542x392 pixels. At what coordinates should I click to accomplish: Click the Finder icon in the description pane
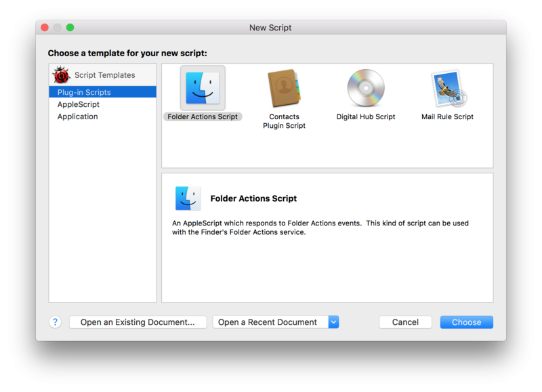188,198
